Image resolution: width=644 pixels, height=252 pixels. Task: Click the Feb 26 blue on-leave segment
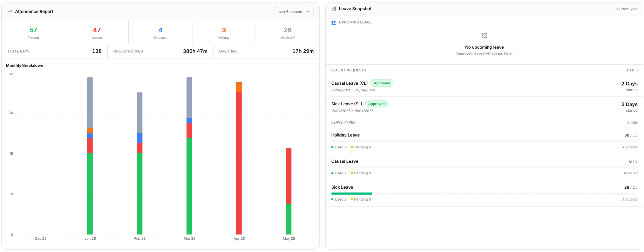pyautogui.click(x=140, y=138)
